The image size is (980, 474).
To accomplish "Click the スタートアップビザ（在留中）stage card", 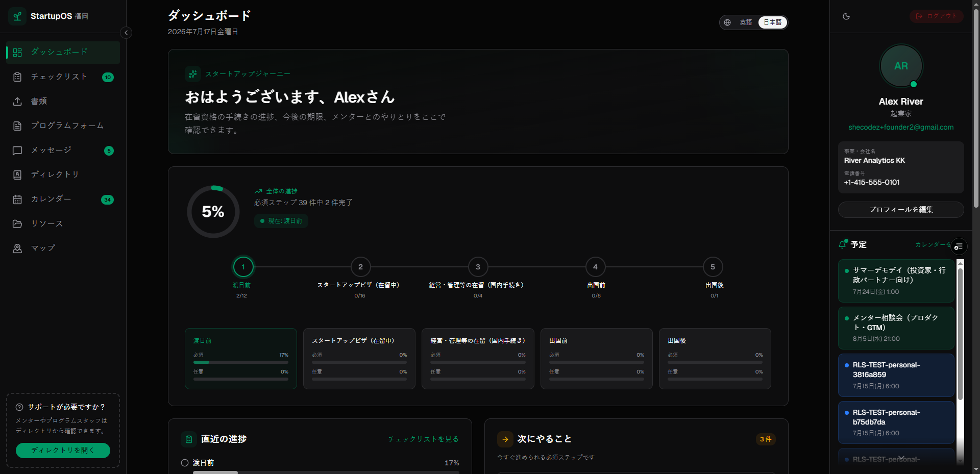I will pyautogui.click(x=359, y=359).
